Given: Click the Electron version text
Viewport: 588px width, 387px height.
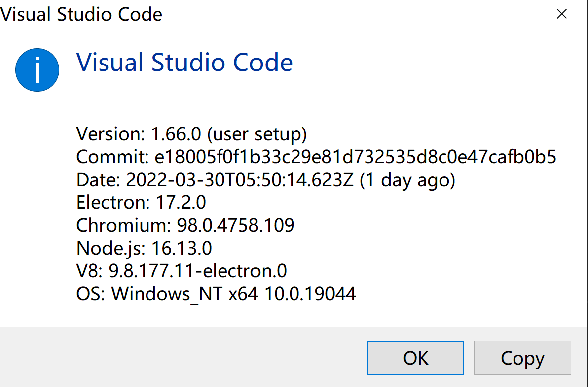Looking at the screenshot, I should [141, 202].
